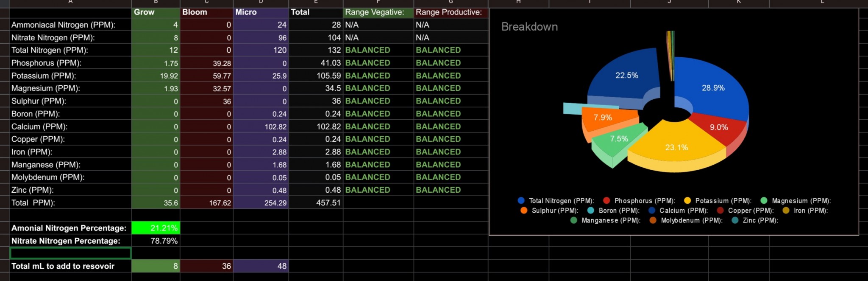Select the Range Productive header cell
The height and width of the screenshot is (281, 868).
(451, 12)
